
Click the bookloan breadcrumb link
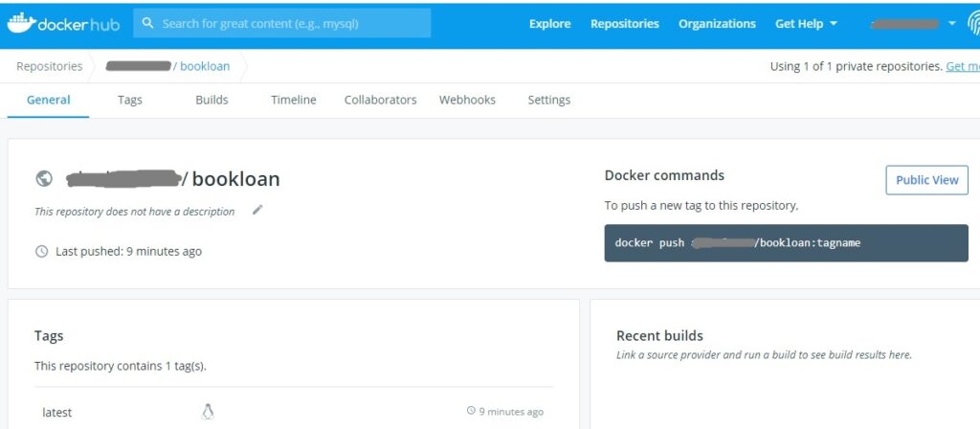tap(205, 66)
